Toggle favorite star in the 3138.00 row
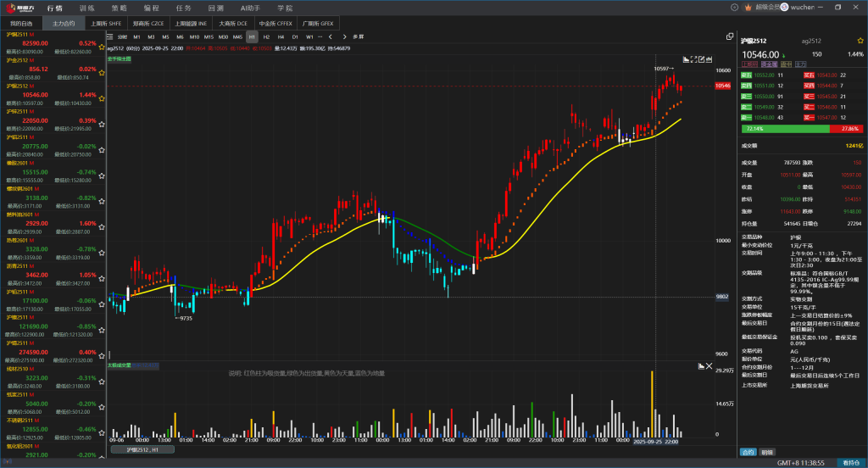The height and width of the screenshot is (468, 868). [x=102, y=202]
